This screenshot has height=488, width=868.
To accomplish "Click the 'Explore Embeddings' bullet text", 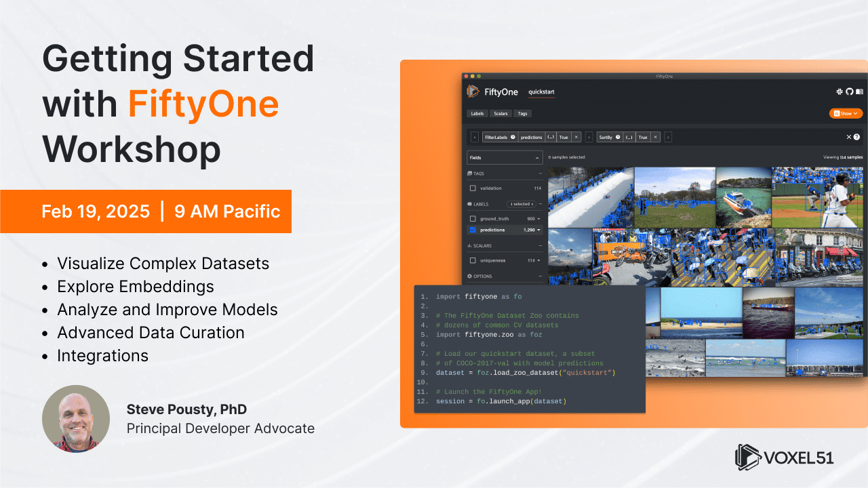I will point(136,287).
